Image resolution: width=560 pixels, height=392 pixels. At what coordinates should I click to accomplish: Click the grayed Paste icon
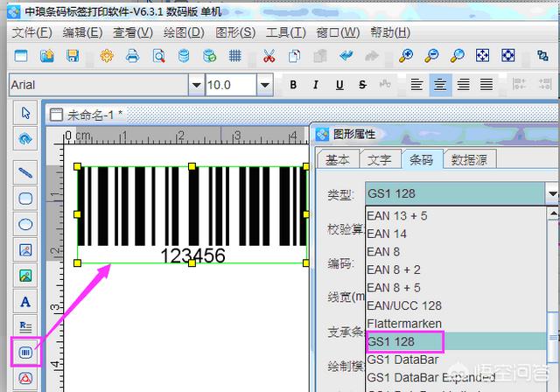[320, 56]
